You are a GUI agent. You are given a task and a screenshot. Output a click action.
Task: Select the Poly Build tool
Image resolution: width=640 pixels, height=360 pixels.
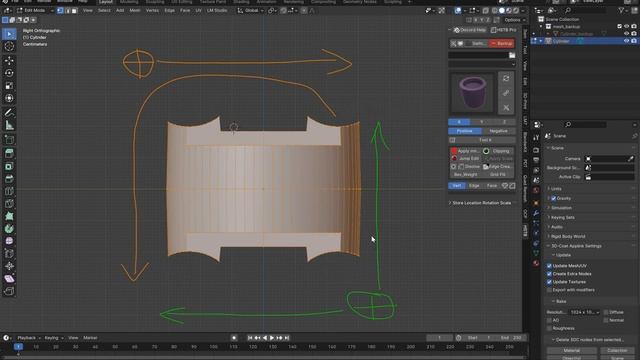(9, 216)
